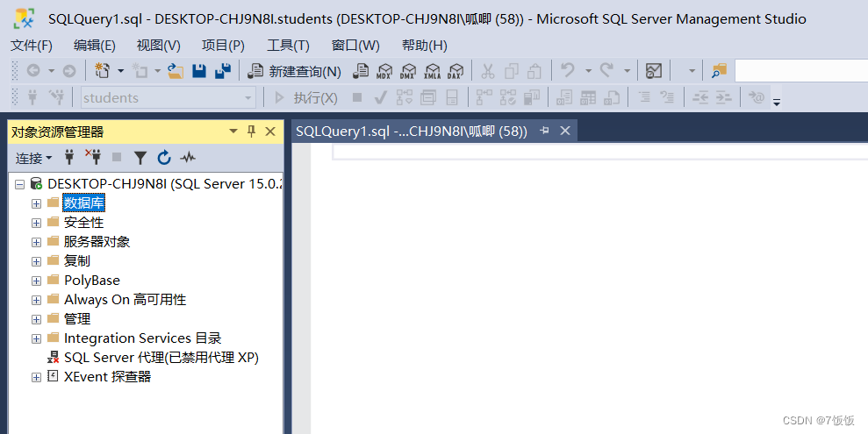
Task: Open the Object Explorer window options arrow
Action: click(x=233, y=131)
